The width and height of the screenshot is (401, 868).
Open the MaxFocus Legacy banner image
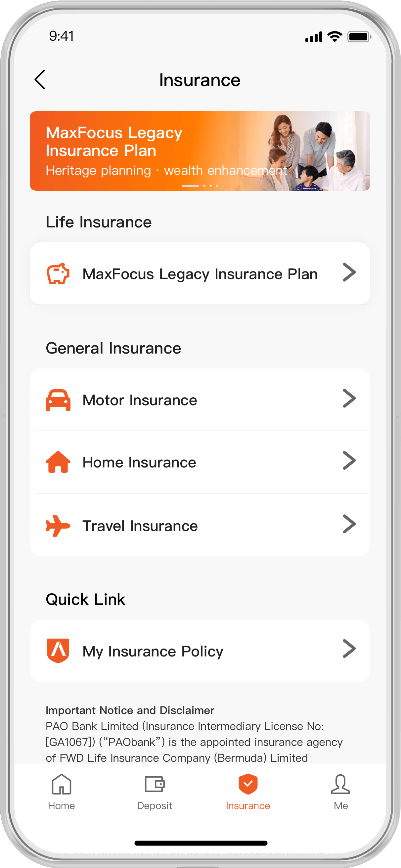pyautogui.click(x=200, y=151)
